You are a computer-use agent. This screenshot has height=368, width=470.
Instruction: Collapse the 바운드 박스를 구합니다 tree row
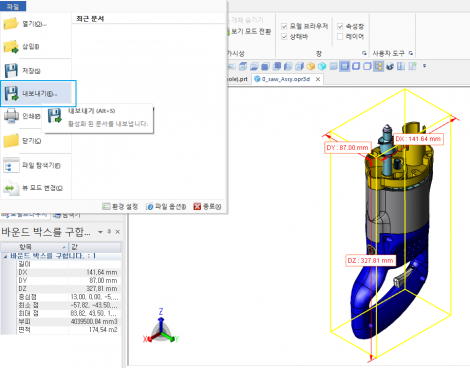[x=5, y=256]
